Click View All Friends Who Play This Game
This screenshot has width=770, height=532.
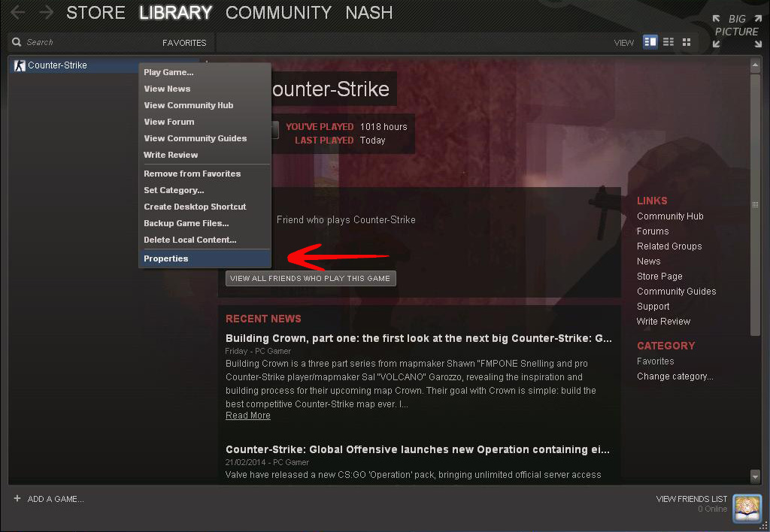tap(311, 278)
